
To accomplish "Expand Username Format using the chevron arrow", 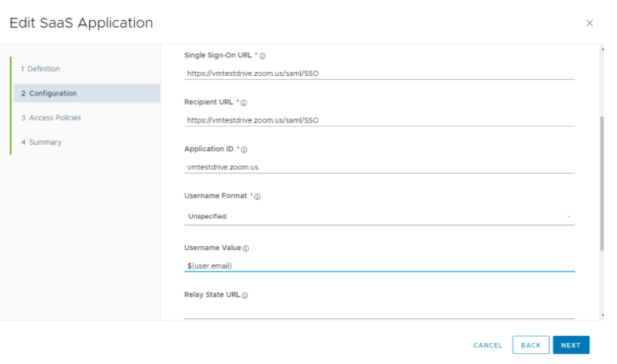I will [x=569, y=216].
